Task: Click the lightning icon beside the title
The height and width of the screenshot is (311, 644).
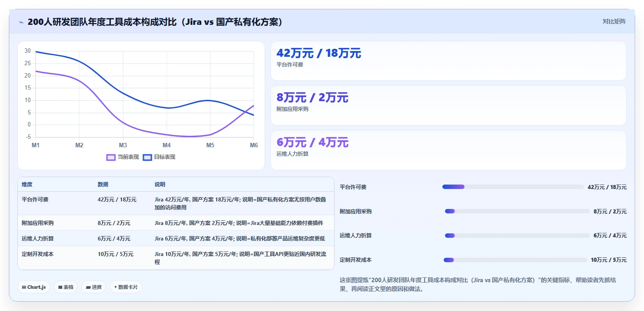Action: tap(21, 22)
